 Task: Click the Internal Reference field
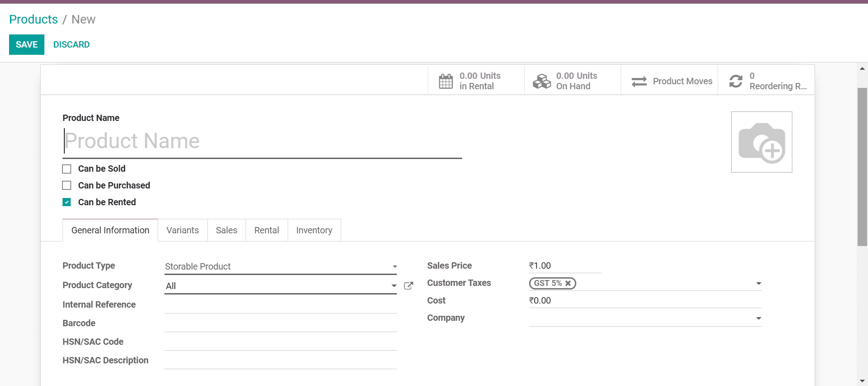pos(280,305)
